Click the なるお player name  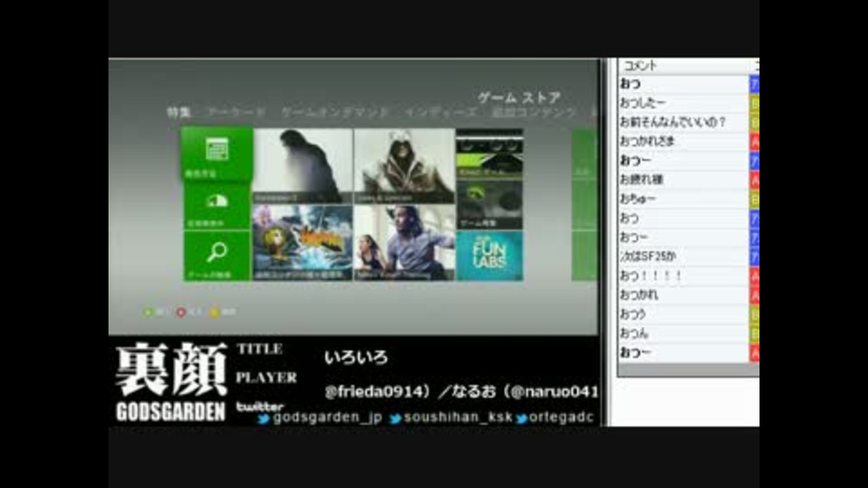(x=474, y=391)
